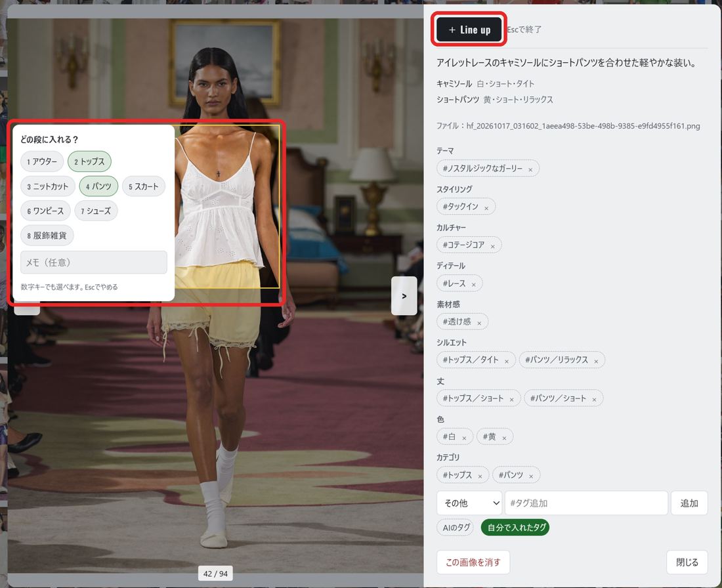Click the ショートパンツ item description line
Screen dimensions: 722x588
[x=494, y=100]
